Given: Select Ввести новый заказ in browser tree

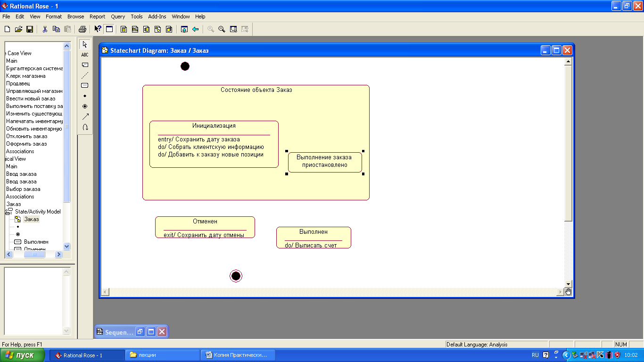Looking at the screenshot, I should [x=31, y=99].
